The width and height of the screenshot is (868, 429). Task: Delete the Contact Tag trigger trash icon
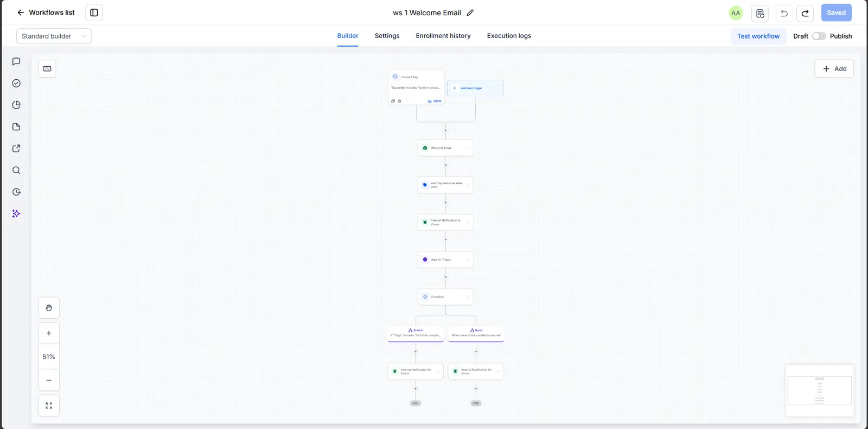pos(400,101)
